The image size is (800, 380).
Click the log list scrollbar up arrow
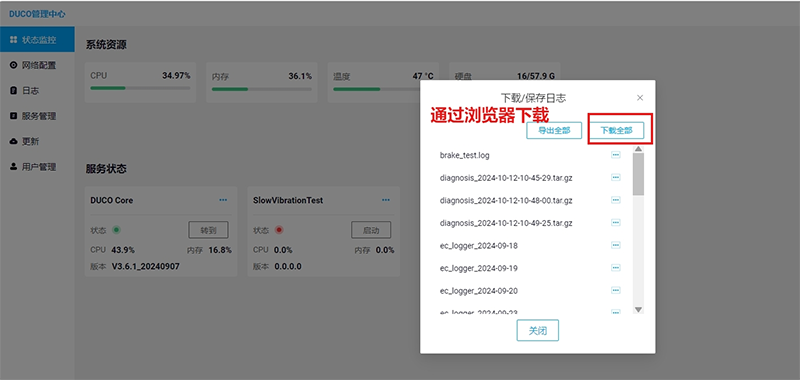[x=638, y=149]
